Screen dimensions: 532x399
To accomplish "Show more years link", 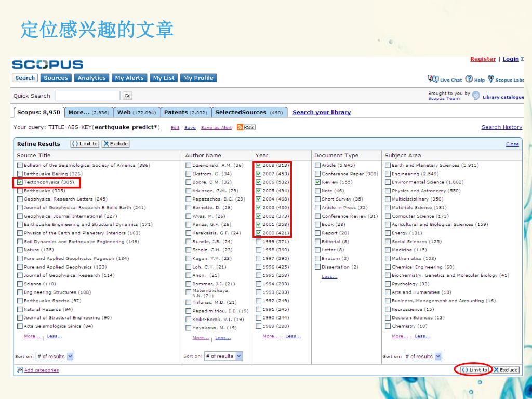I will (x=270, y=336).
